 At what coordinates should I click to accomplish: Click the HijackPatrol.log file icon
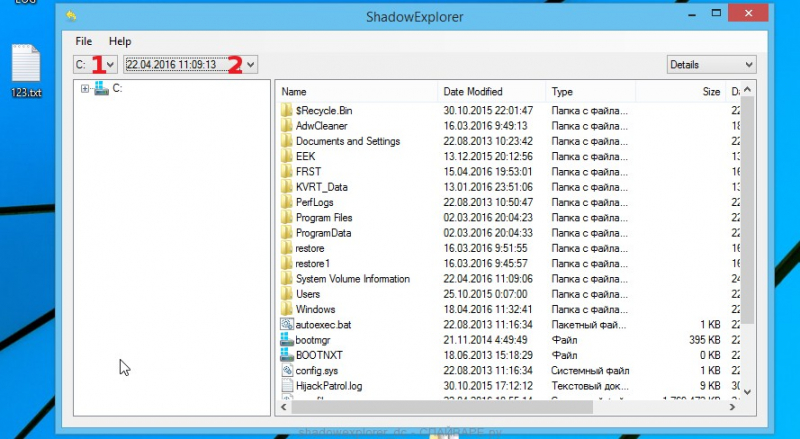pyautogui.click(x=287, y=386)
